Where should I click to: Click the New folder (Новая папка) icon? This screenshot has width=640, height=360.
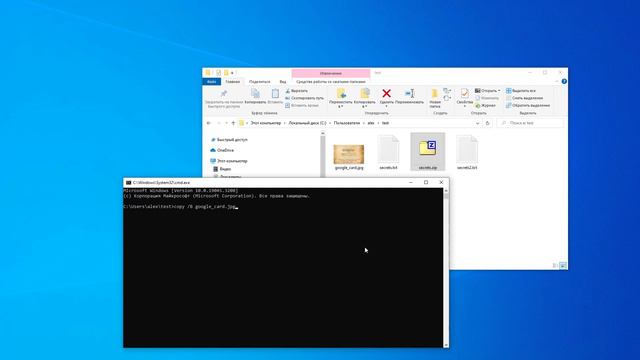(435, 94)
